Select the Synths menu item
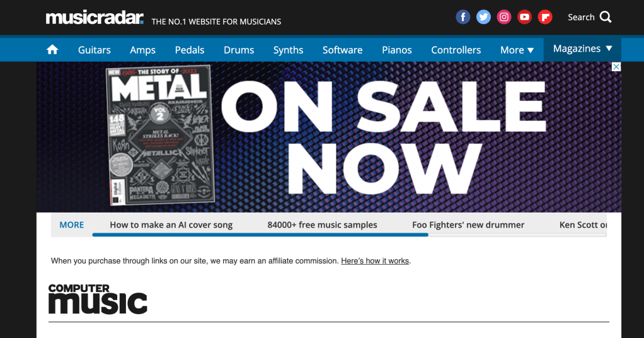Screen dimensions: 644x338 tap(289, 50)
